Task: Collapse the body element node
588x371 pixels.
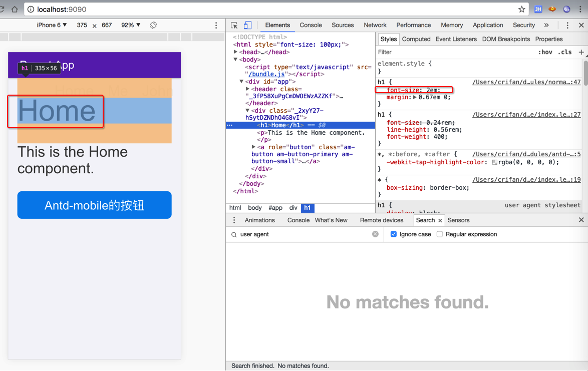Action: 235,59
